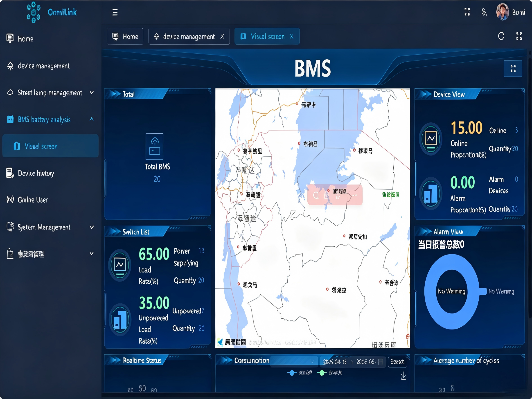Click the theme icon next to avatar
Image resolution: width=532 pixels, height=399 pixels.
pyautogui.click(x=484, y=12)
